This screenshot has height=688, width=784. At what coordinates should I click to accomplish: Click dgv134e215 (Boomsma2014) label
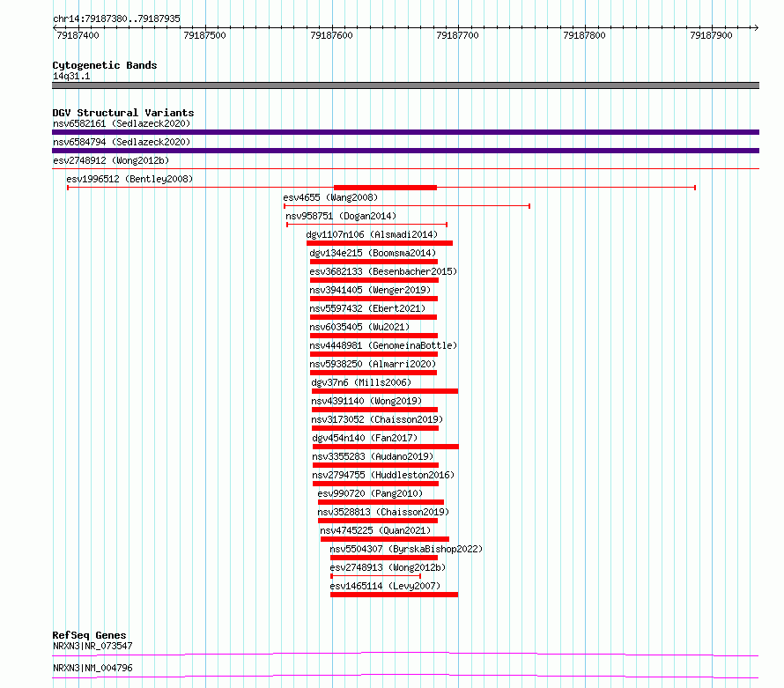click(373, 253)
